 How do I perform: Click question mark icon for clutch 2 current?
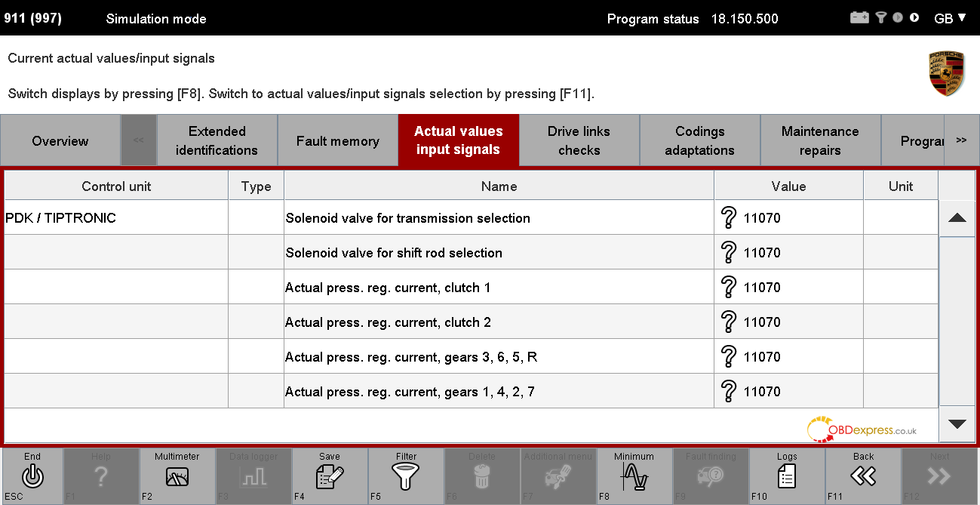point(728,322)
